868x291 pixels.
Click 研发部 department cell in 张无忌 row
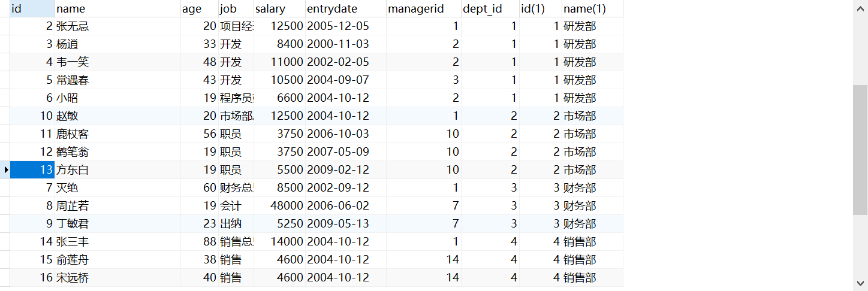592,26
